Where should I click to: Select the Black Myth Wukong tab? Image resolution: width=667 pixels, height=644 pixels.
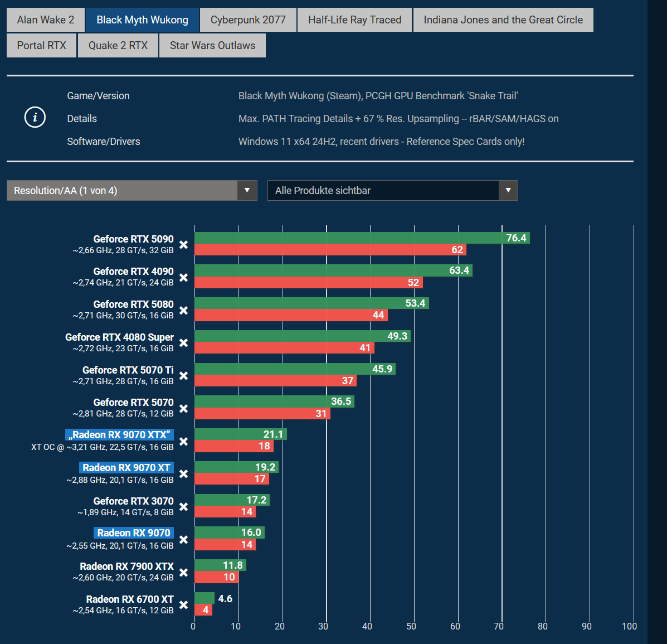(x=142, y=20)
